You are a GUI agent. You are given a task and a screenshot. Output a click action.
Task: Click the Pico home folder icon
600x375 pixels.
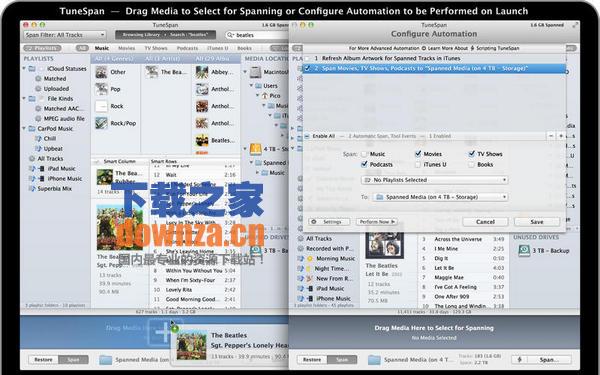[x=264, y=96]
